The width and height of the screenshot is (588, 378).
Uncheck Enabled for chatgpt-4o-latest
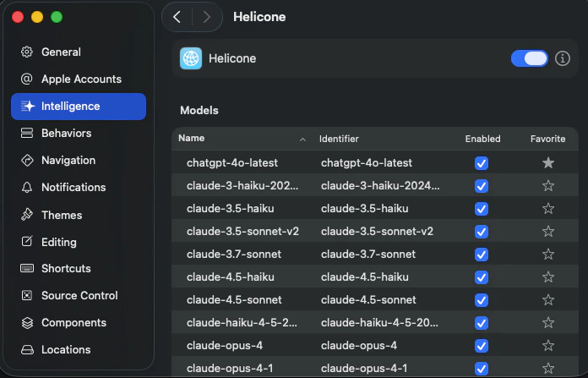tap(481, 163)
